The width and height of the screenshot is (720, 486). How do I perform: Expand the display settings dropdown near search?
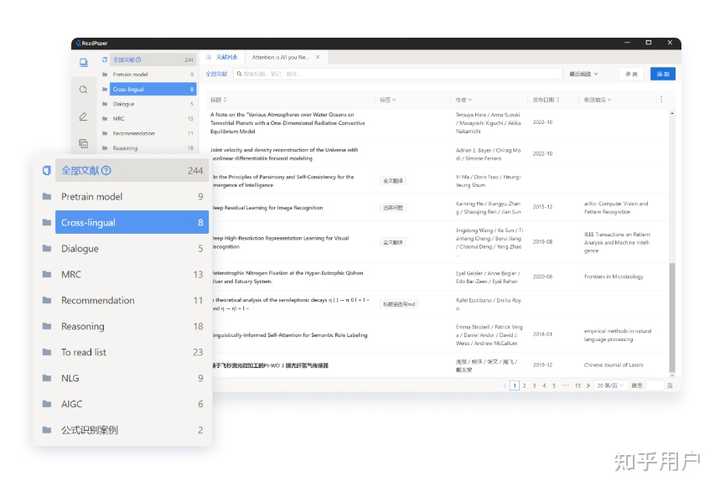pyautogui.click(x=584, y=74)
